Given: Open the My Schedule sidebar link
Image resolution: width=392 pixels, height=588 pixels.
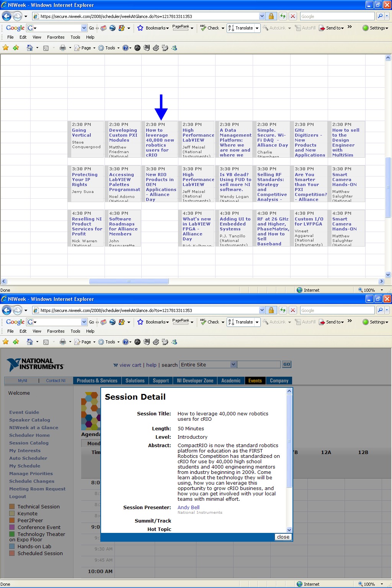Looking at the screenshot, I should click(24, 466).
